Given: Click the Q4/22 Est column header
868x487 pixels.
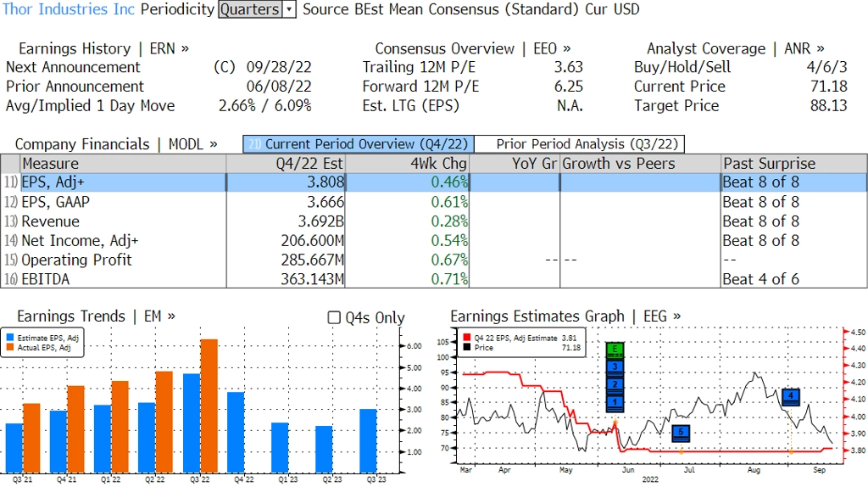Looking at the screenshot, I should pyautogui.click(x=285, y=164).
